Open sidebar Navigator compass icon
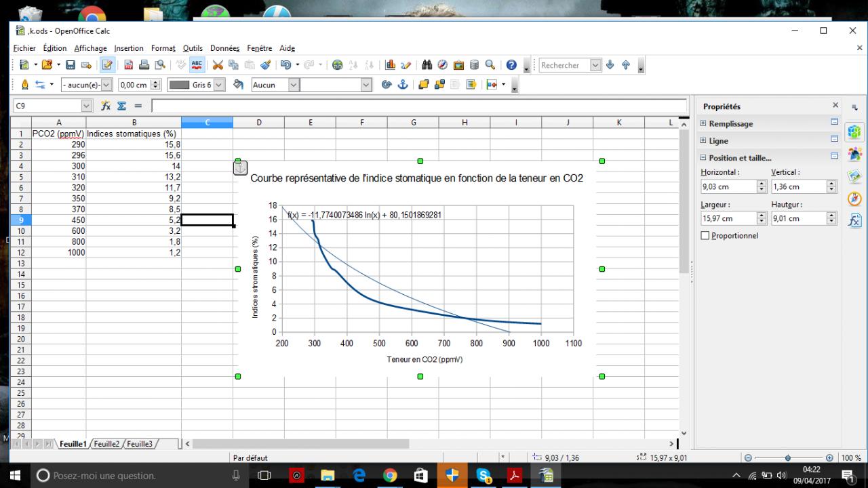This screenshot has height=488, width=868. (855, 199)
